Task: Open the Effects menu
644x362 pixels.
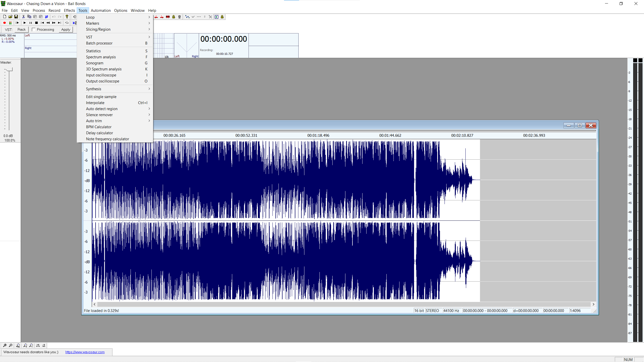Action: point(69,10)
